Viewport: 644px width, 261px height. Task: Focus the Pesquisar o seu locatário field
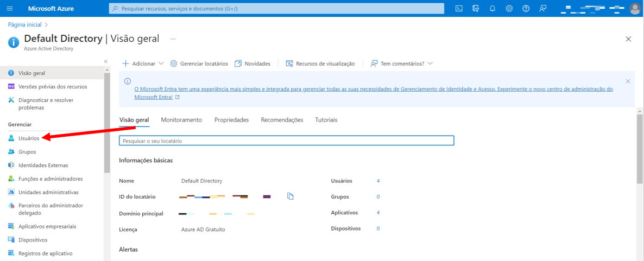click(286, 141)
